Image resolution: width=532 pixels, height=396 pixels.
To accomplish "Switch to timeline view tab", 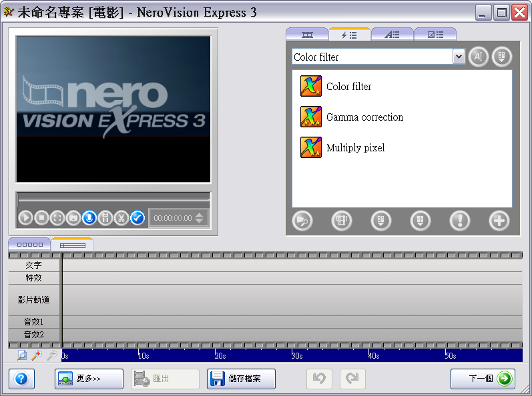I will tap(72, 245).
